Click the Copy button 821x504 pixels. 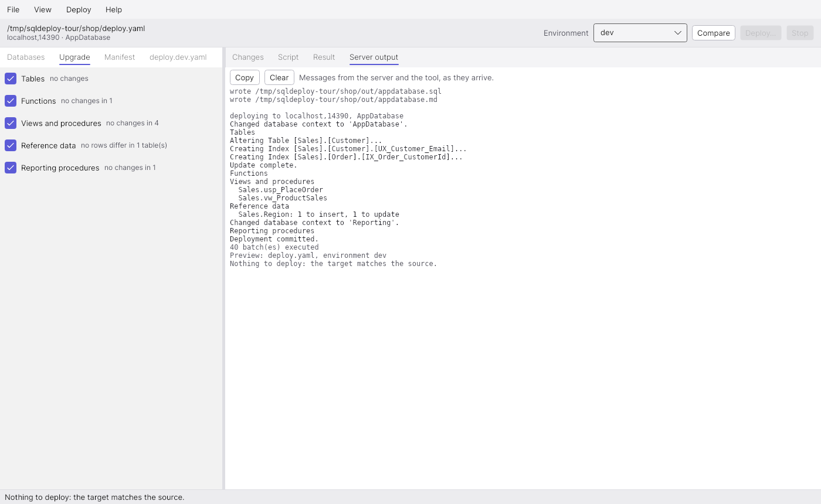(x=245, y=77)
